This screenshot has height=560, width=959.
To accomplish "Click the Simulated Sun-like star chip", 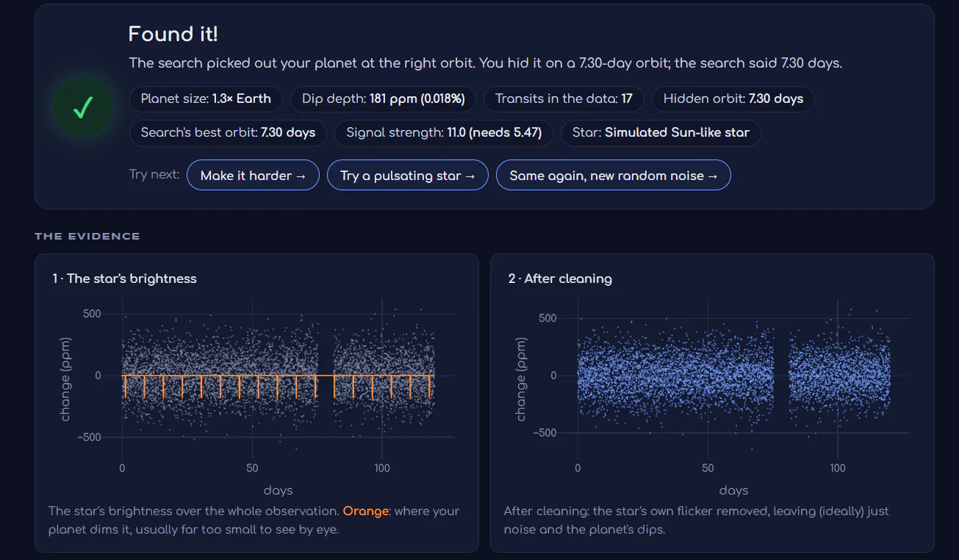I will 661,133.
